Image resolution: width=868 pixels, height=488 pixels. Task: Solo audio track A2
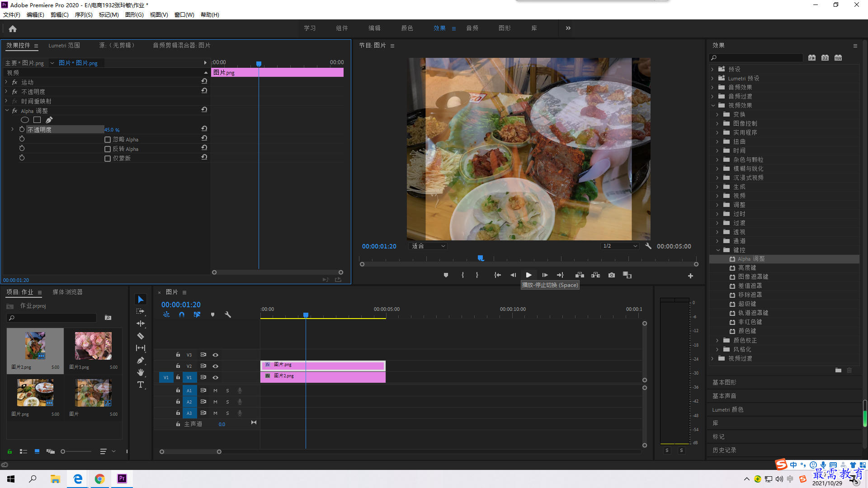(227, 402)
